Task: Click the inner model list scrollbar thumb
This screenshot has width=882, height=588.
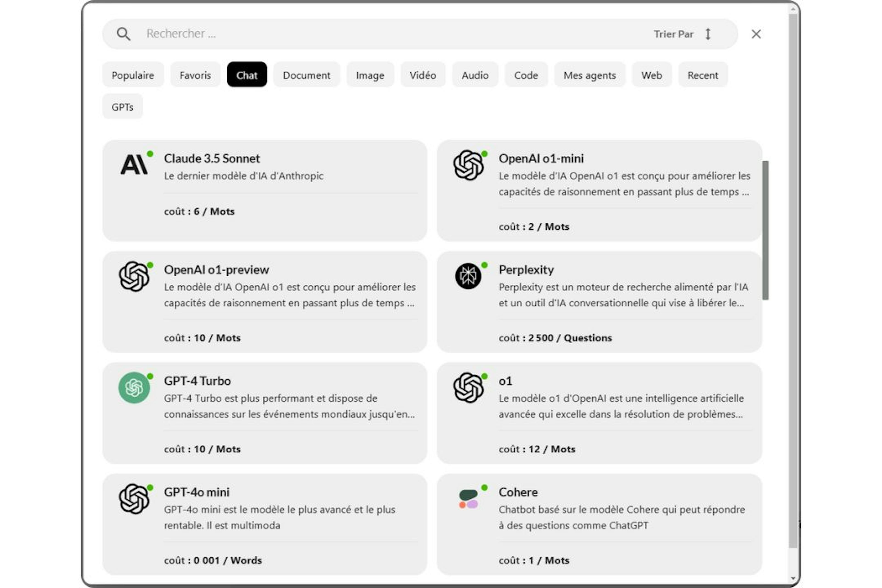Action: 765,230
